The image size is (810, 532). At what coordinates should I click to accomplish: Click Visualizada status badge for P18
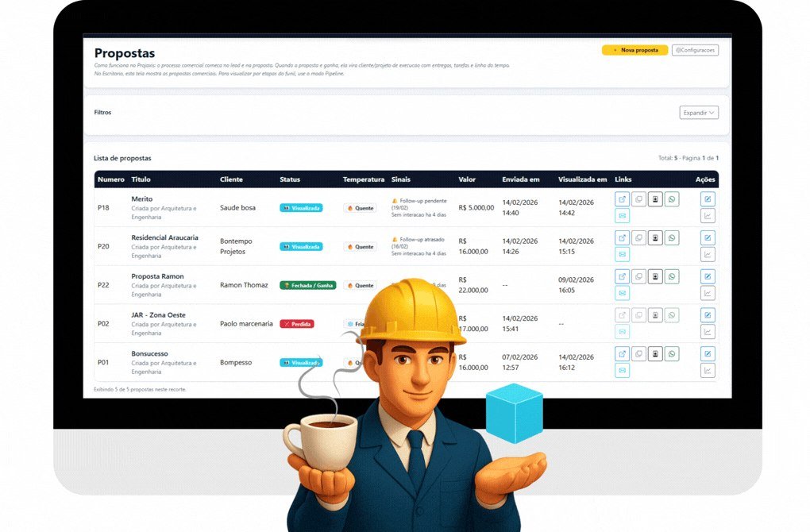coord(301,208)
